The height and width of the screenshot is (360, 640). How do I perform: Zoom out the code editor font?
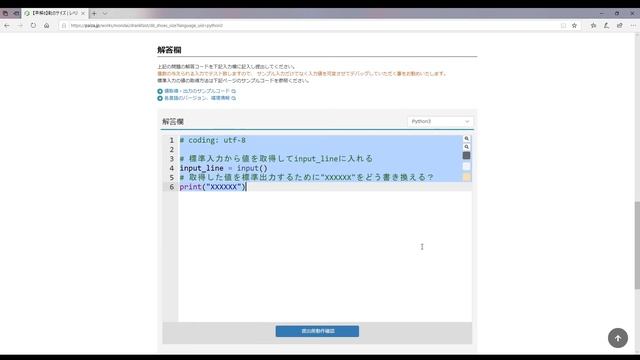(x=467, y=147)
